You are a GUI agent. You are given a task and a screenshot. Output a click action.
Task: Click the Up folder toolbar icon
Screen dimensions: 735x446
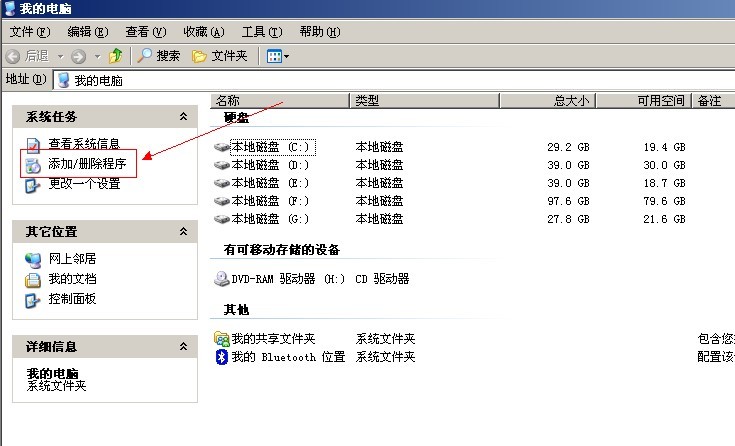116,56
